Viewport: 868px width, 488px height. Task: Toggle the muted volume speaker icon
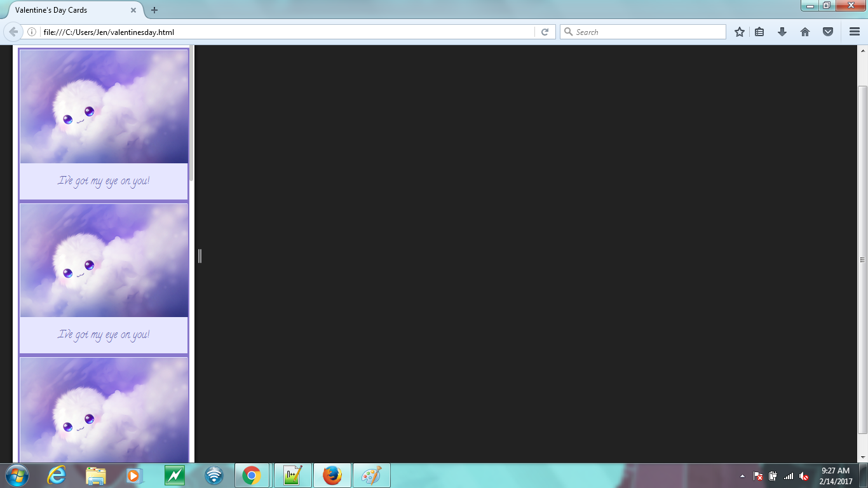804,476
